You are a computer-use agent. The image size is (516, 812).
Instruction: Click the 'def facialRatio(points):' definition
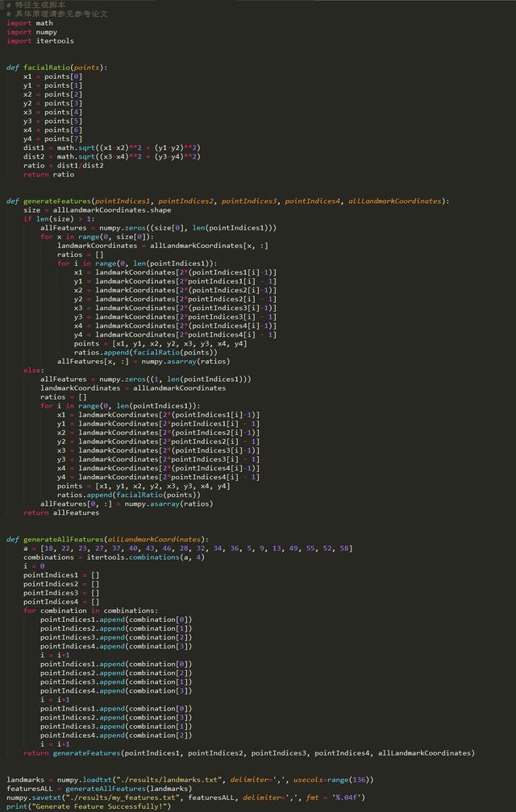pos(57,68)
